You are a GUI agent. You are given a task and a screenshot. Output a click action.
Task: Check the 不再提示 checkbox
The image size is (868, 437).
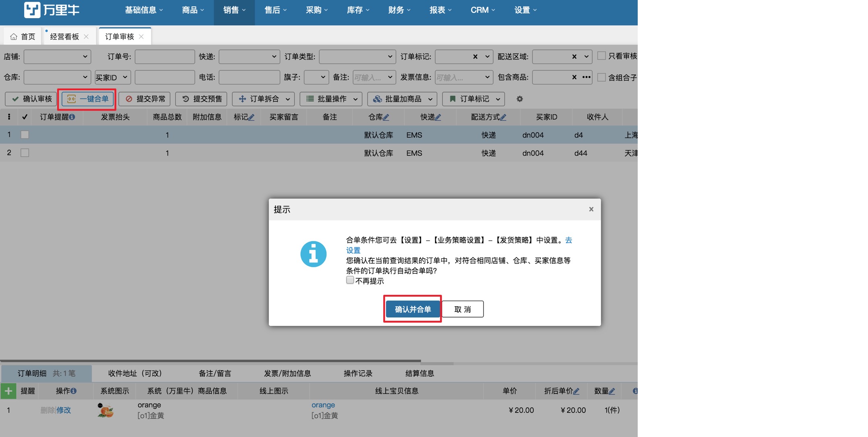click(x=350, y=280)
